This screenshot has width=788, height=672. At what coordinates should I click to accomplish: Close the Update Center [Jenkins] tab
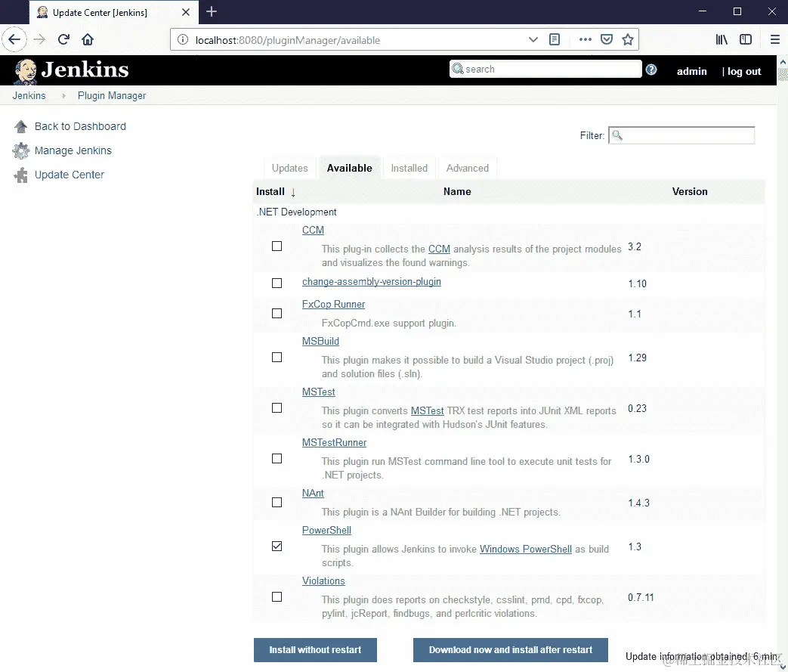point(186,12)
